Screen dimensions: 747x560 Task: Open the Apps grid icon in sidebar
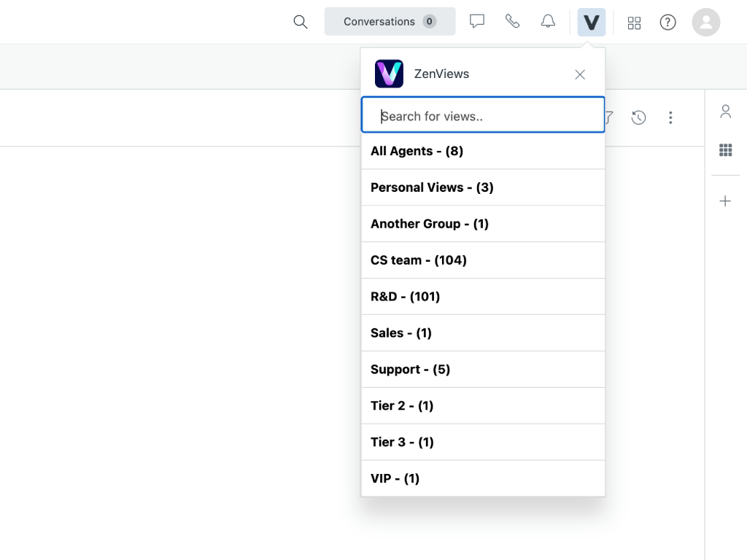tap(725, 150)
